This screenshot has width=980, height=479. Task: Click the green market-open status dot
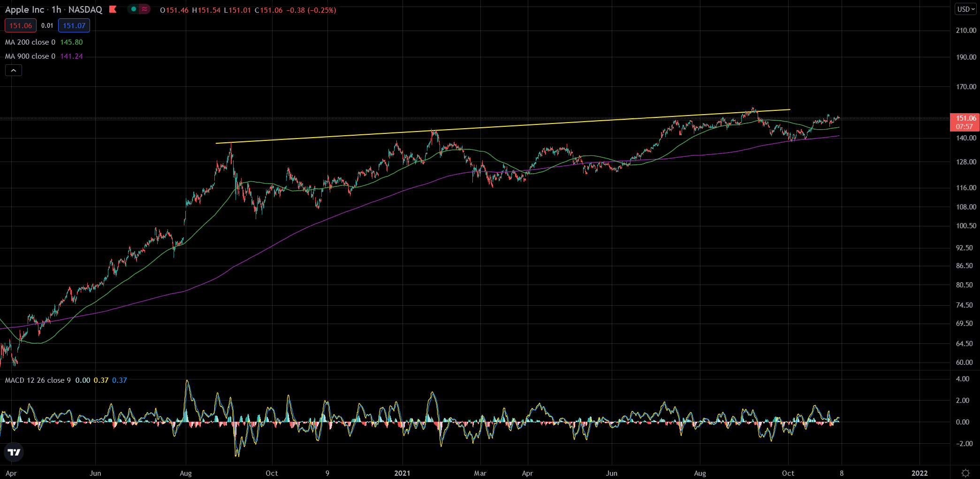pos(134,9)
